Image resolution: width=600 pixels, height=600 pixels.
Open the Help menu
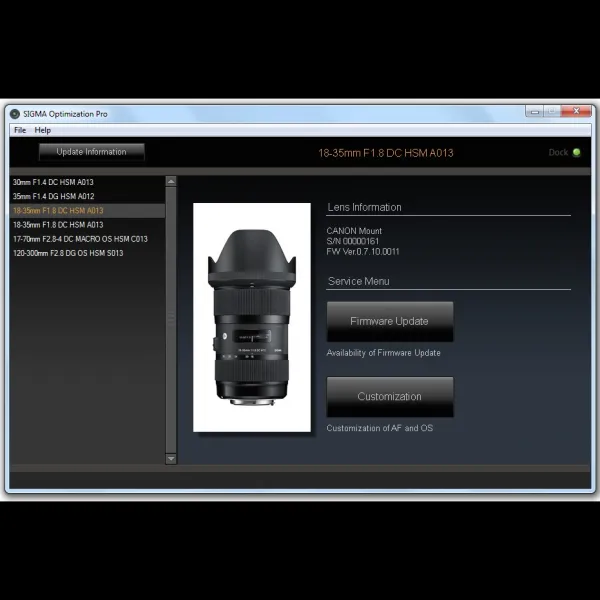(x=42, y=130)
